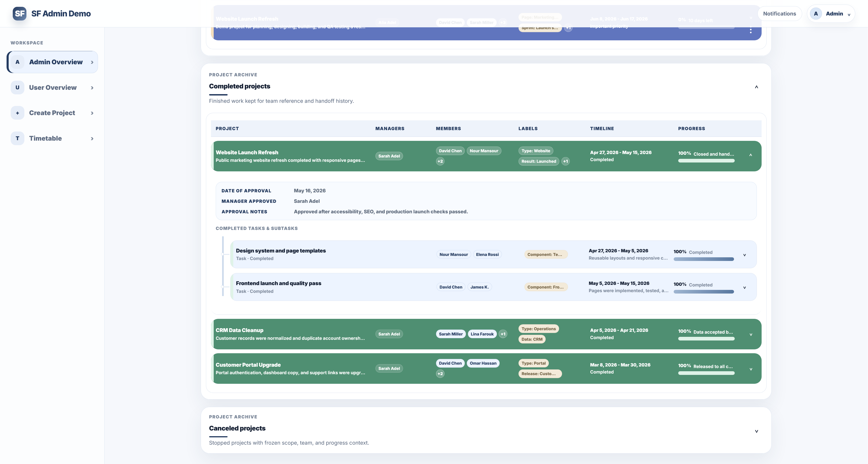The width and height of the screenshot is (868, 464).
Task: Click Lina Farouk member chip
Action: (x=482, y=334)
